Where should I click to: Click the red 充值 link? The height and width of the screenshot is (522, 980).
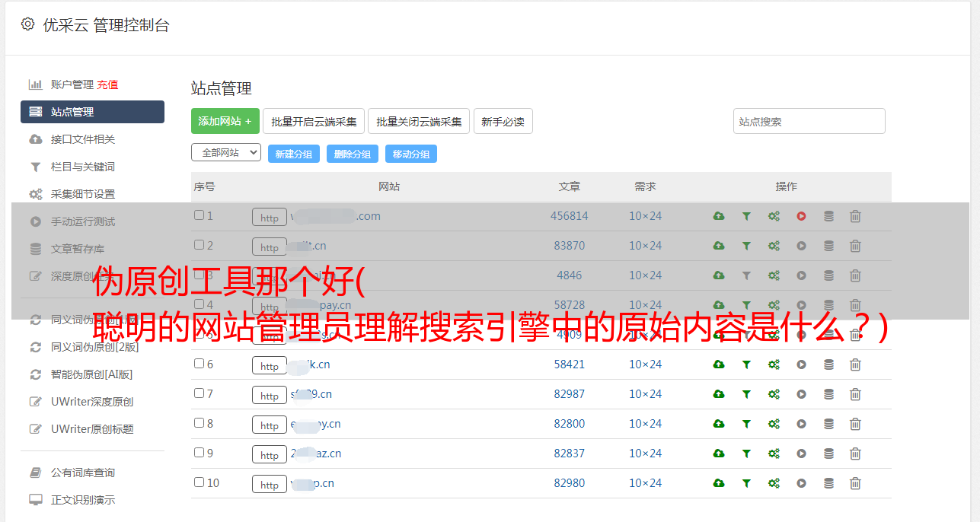107,84
